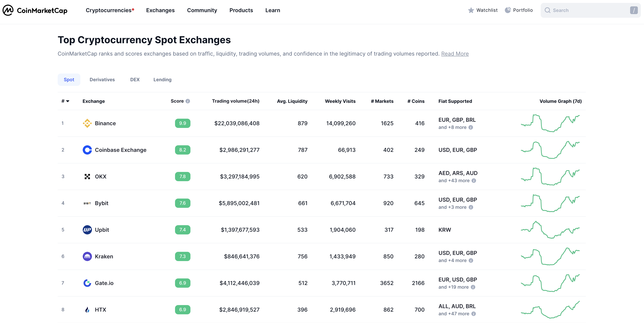
Task: Click Gate.io coins count 2166
Action: point(418,283)
